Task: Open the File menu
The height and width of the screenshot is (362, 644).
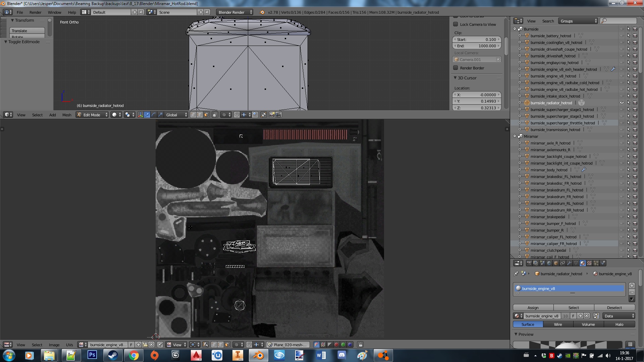Action: [20, 12]
